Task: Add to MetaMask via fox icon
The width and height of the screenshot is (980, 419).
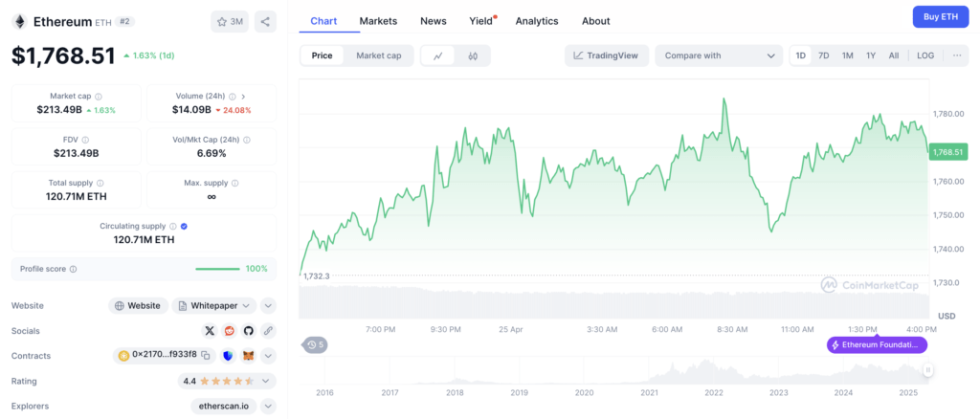Action: (x=249, y=356)
